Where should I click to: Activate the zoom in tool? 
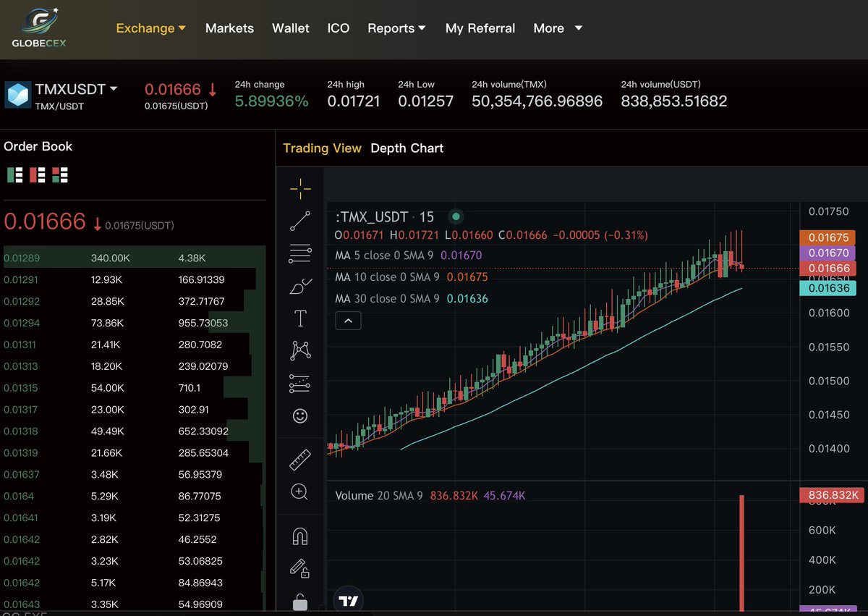(300, 491)
